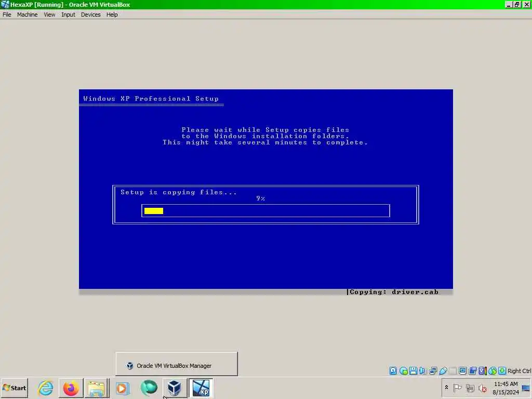Click the muted volume tray icon

(482, 388)
